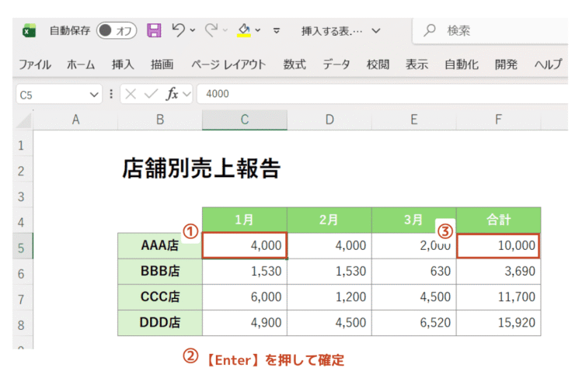Viewport: 575px width, 392px height.
Task: Select the BBB店 cell
Action: coord(160,271)
